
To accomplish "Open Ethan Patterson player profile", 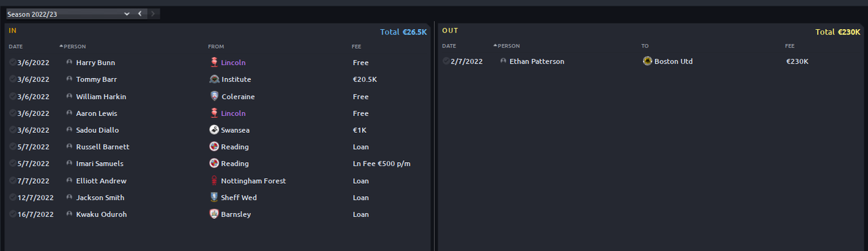I will 537,61.
